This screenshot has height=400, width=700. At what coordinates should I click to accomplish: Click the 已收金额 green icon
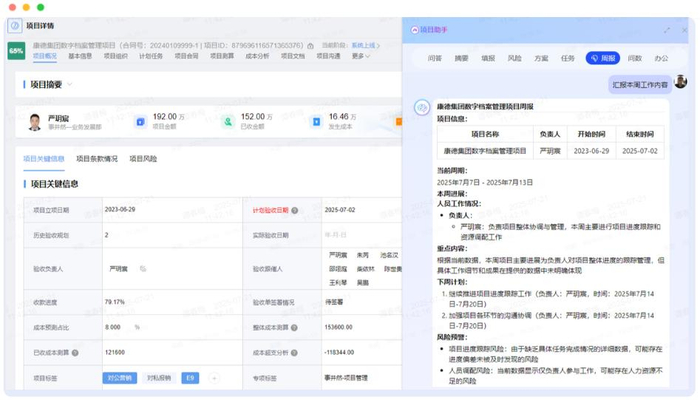(x=228, y=122)
